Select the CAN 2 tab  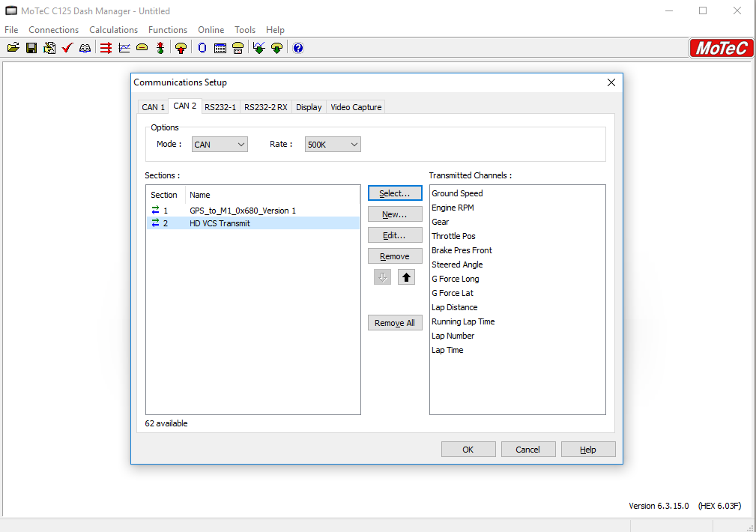[184, 106]
